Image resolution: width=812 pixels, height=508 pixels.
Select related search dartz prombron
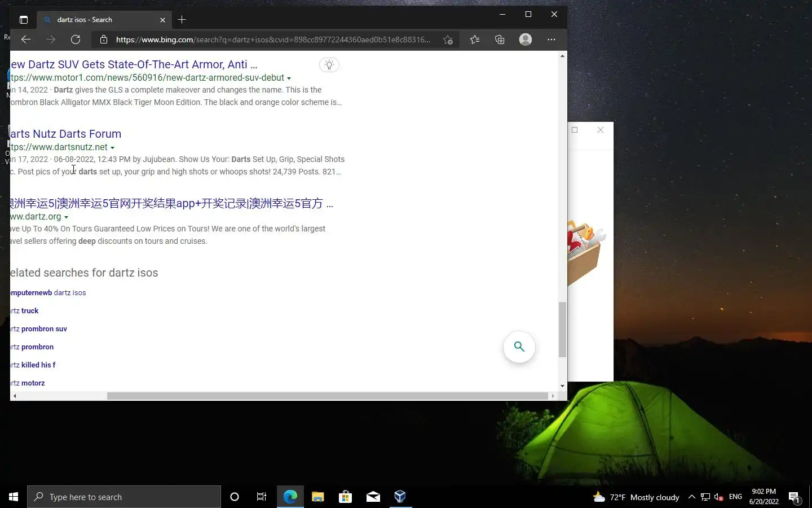tap(32, 347)
